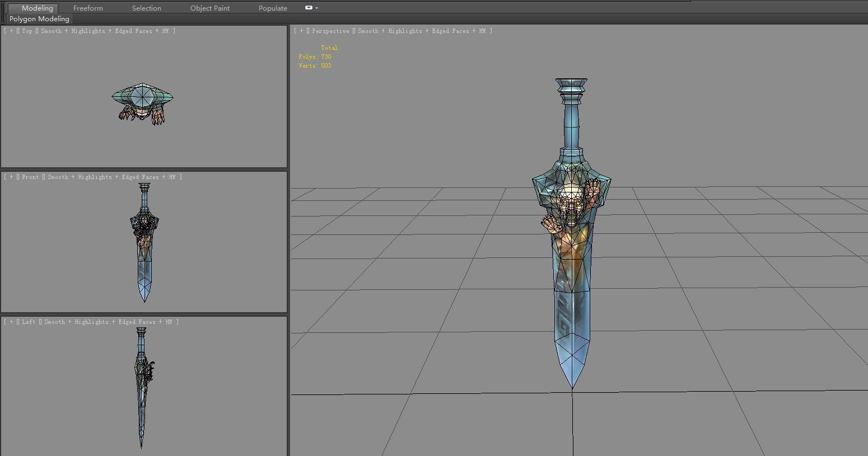
Task: Click the Verts: 503 statistic
Action: coord(315,65)
